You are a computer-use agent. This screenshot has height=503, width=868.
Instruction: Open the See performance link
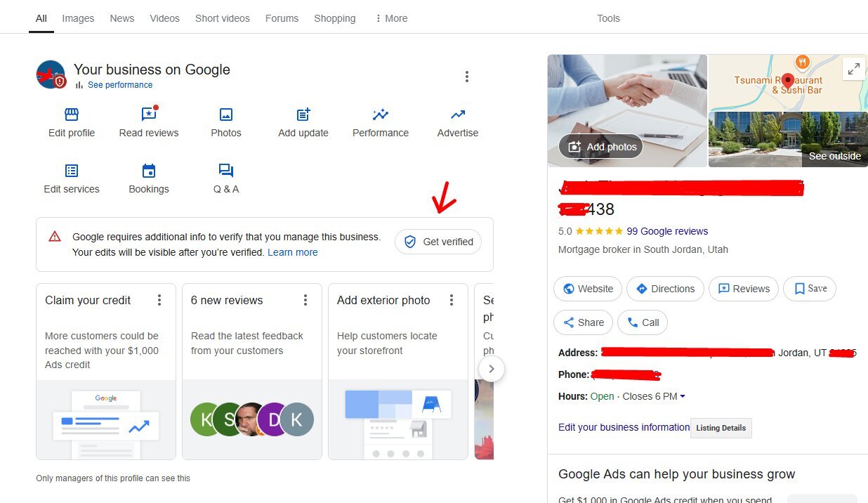119,85
